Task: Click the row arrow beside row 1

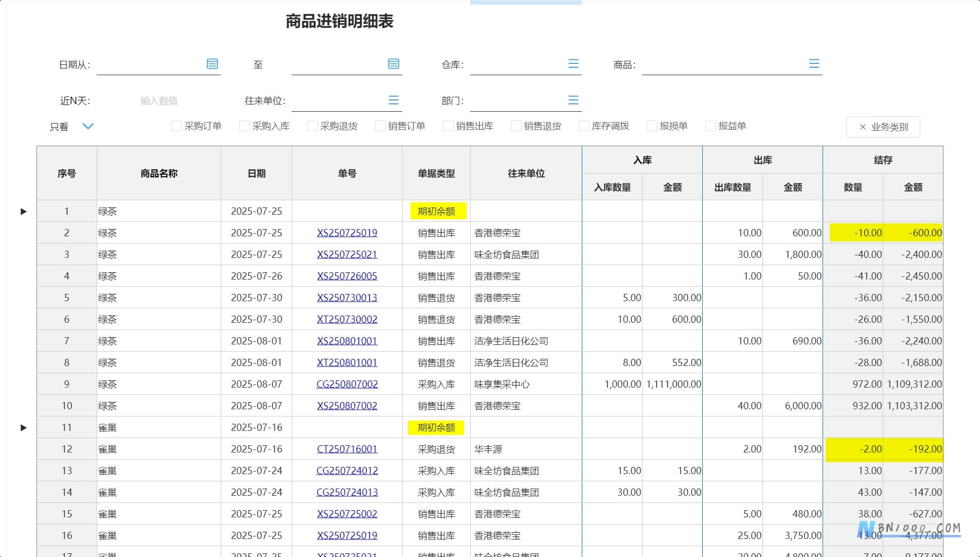Action: pos(23,211)
